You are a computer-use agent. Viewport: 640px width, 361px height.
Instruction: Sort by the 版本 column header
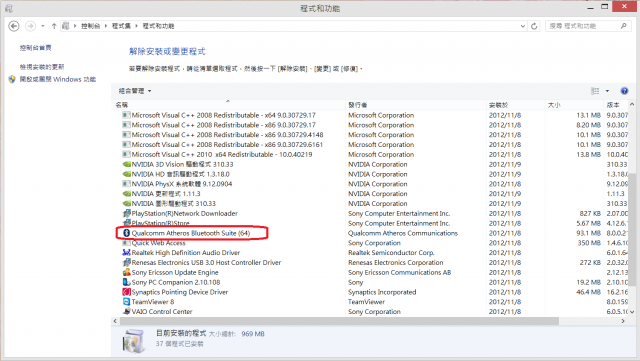pos(616,105)
